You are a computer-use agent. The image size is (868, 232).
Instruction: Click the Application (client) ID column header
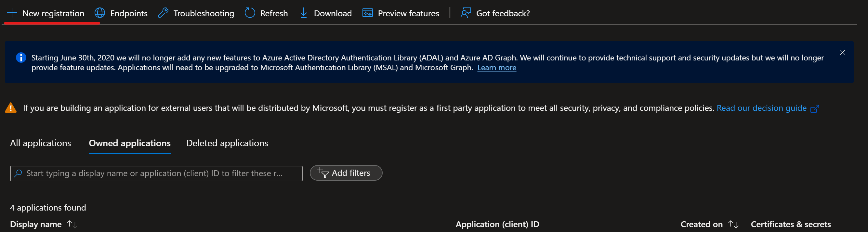click(497, 224)
